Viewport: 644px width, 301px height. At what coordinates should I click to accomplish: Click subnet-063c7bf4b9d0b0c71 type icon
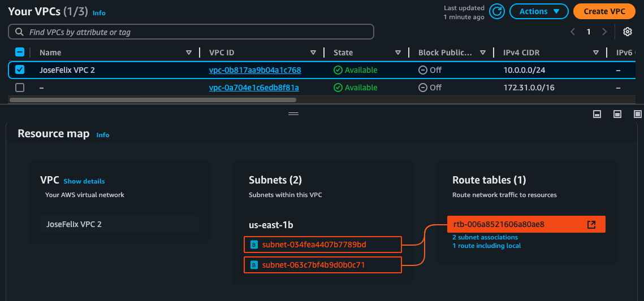(254, 265)
